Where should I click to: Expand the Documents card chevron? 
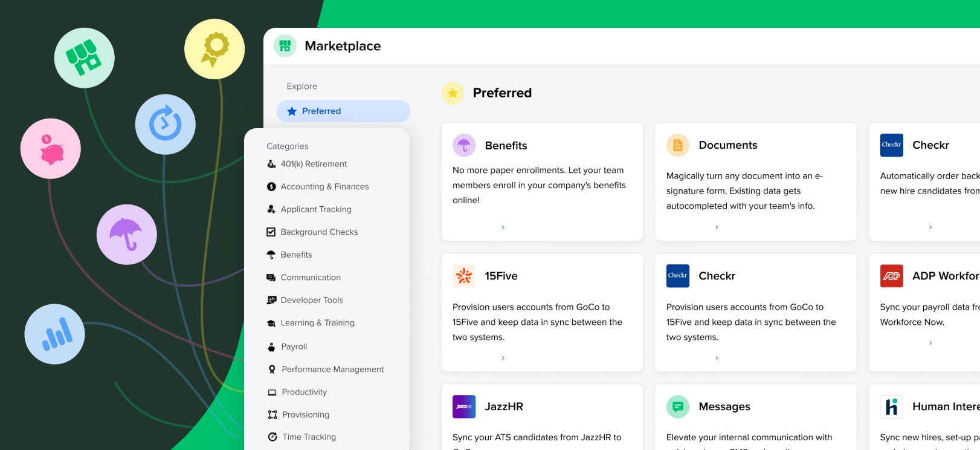[717, 227]
